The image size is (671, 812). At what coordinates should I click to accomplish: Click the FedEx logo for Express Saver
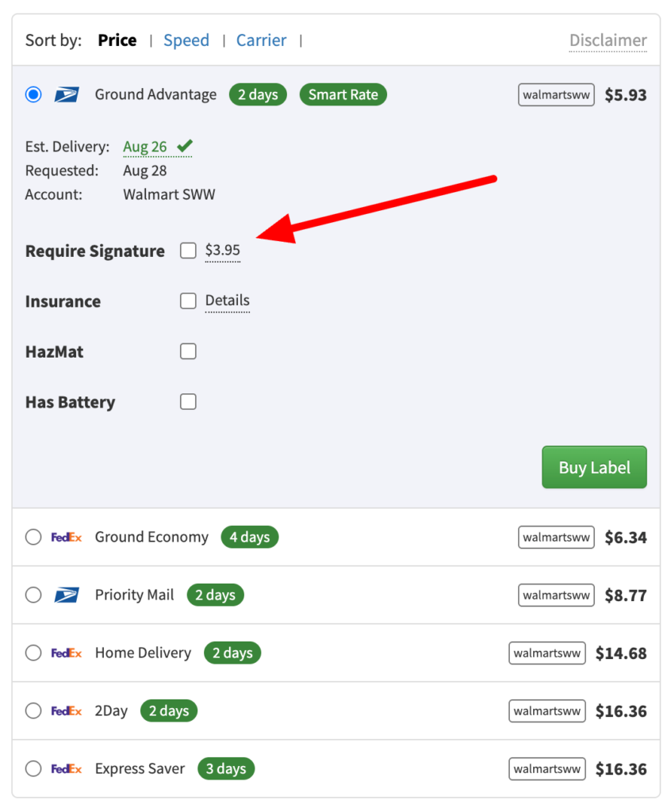67,769
